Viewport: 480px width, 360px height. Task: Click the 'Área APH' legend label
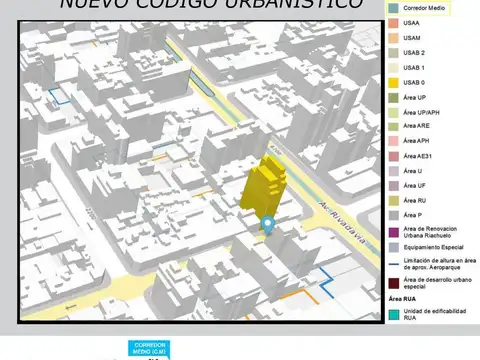coord(416,141)
